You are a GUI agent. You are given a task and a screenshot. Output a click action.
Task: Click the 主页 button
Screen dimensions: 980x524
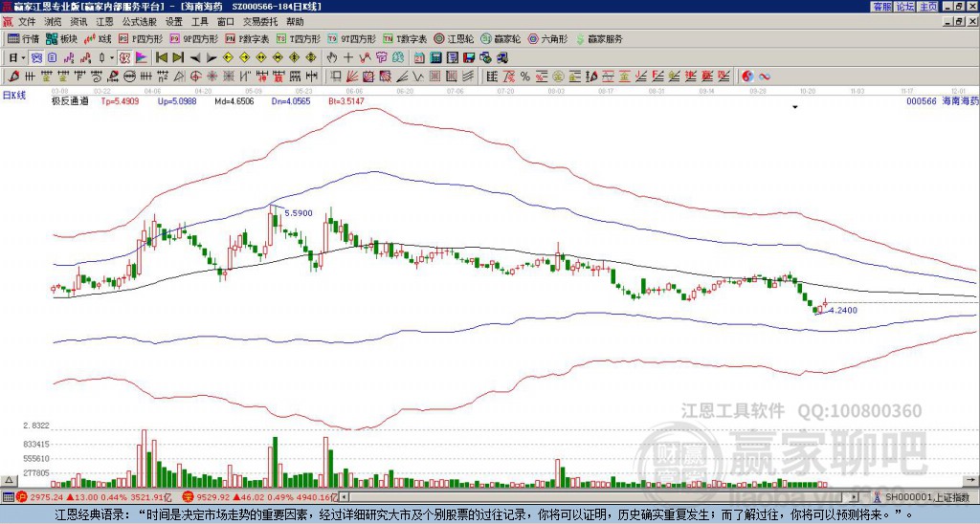point(927,7)
